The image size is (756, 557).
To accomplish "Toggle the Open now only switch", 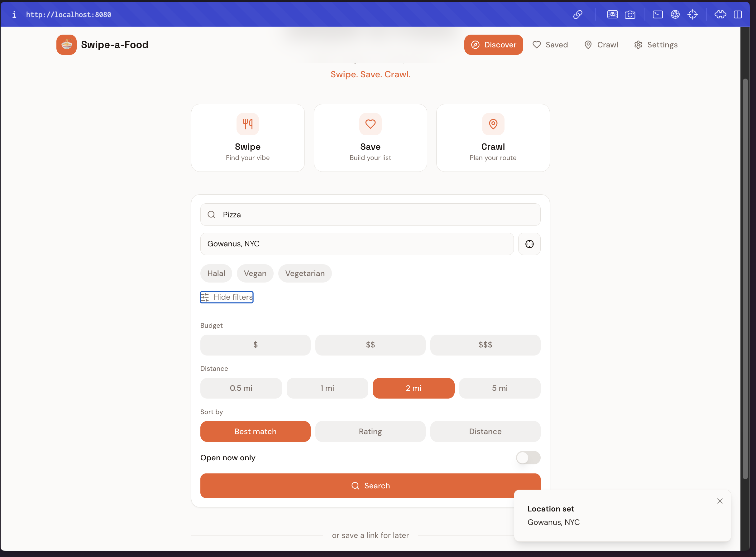I will (528, 458).
